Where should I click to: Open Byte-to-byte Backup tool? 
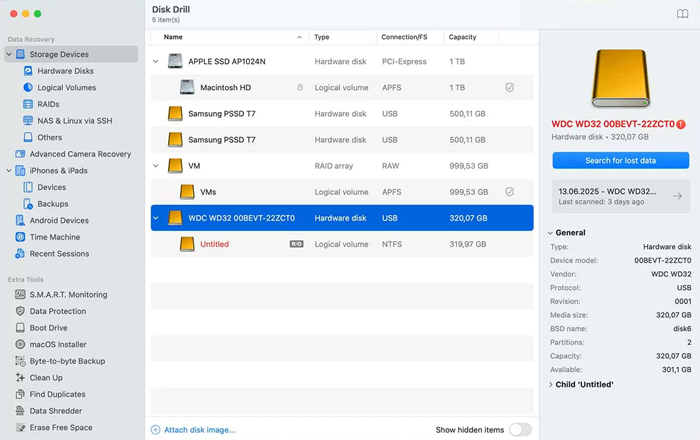67,361
